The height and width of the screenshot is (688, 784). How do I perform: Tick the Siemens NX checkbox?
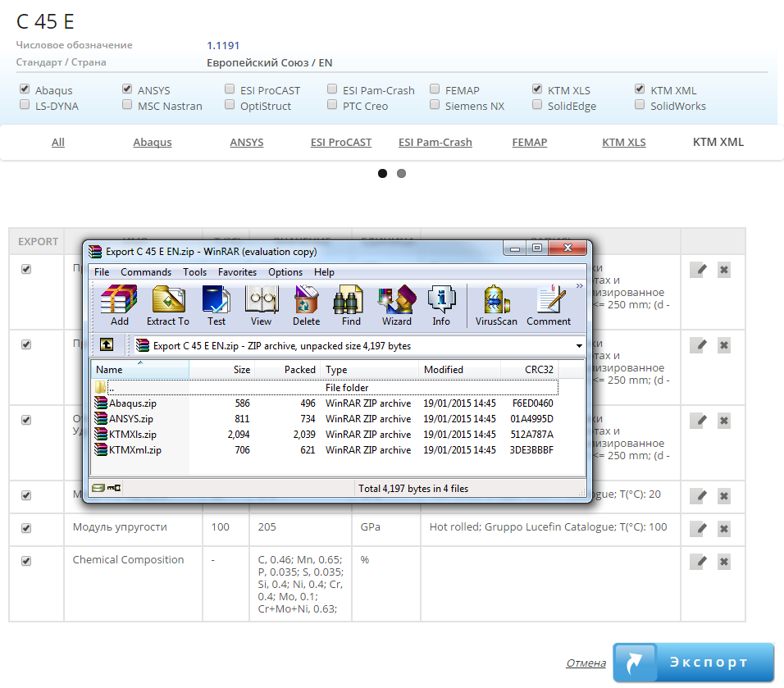(435, 104)
